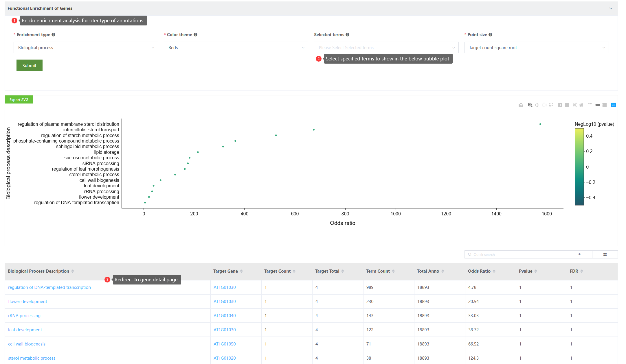Image resolution: width=626 pixels, height=364 pixels.
Task: Sort table by FDR
Action: tap(582, 271)
